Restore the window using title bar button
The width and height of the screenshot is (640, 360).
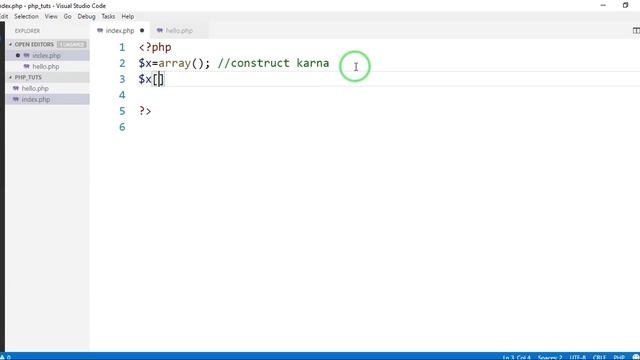(625, 5)
